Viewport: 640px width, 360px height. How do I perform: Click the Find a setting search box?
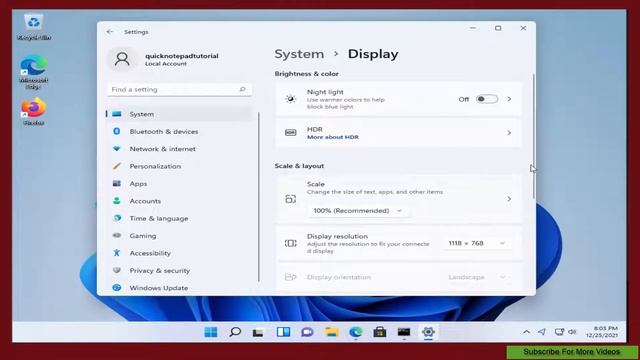(x=179, y=89)
